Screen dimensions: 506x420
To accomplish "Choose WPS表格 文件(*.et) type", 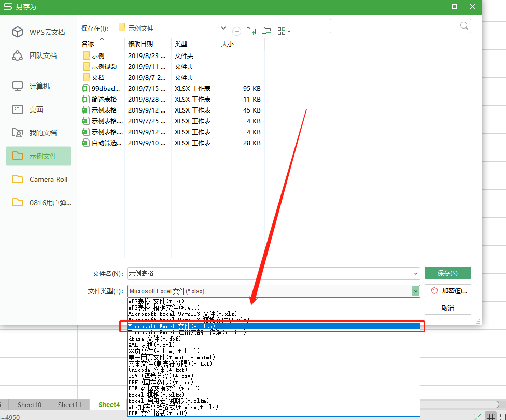I will [x=274, y=301].
